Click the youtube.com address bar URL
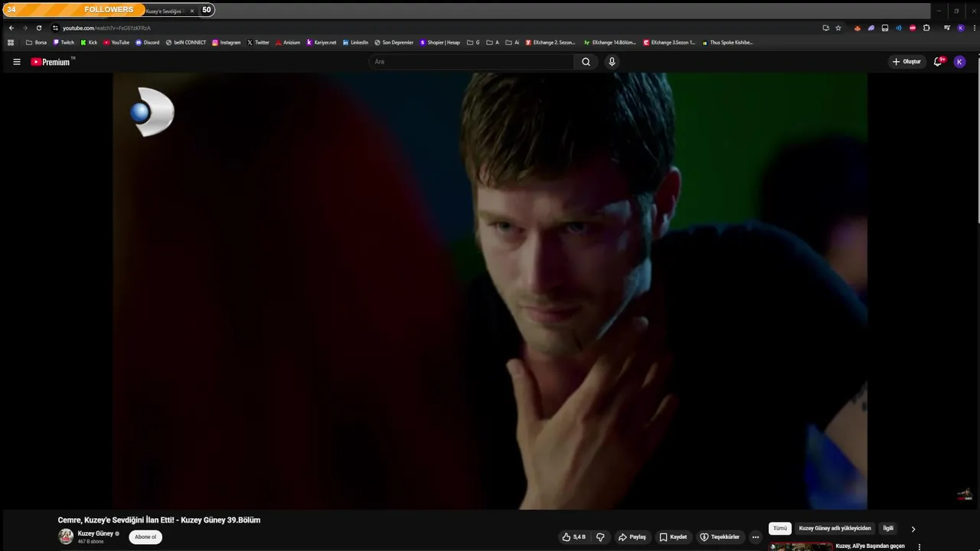 pos(106,28)
